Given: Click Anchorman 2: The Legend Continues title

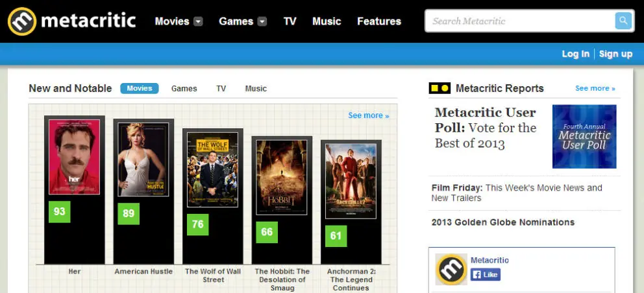Looking at the screenshot, I should [x=351, y=280].
